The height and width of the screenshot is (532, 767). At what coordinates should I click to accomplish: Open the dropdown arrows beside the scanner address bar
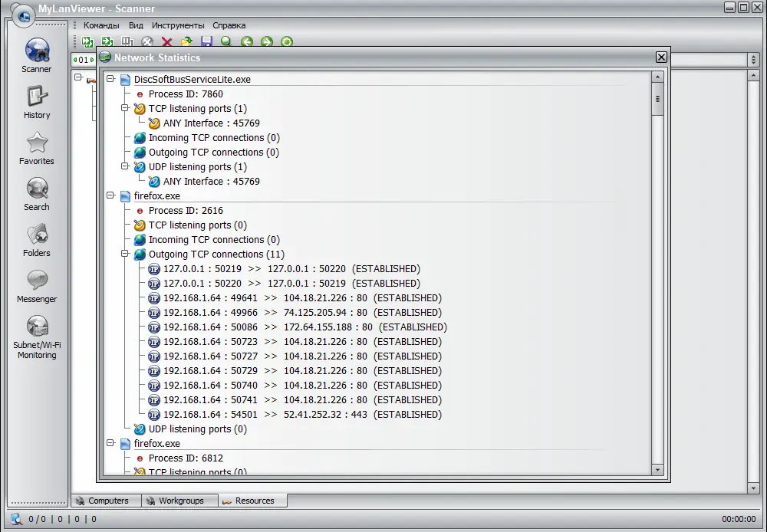point(753,60)
